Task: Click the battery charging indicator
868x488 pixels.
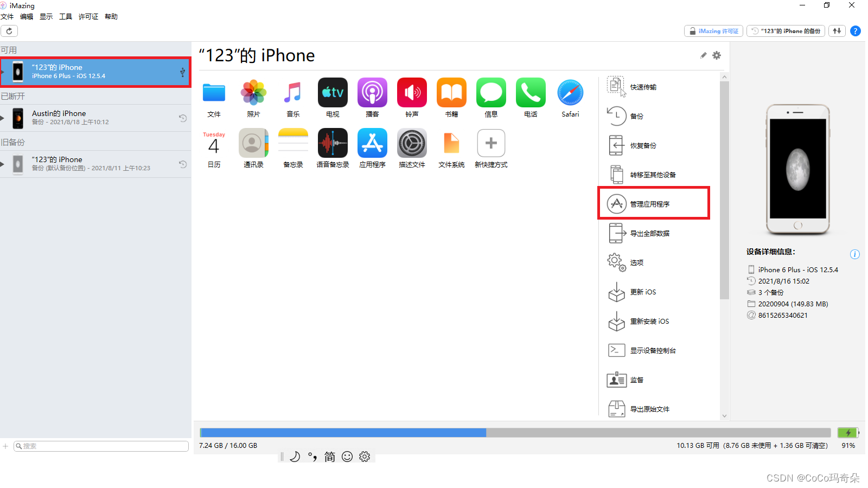Action: click(x=848, y=433)
